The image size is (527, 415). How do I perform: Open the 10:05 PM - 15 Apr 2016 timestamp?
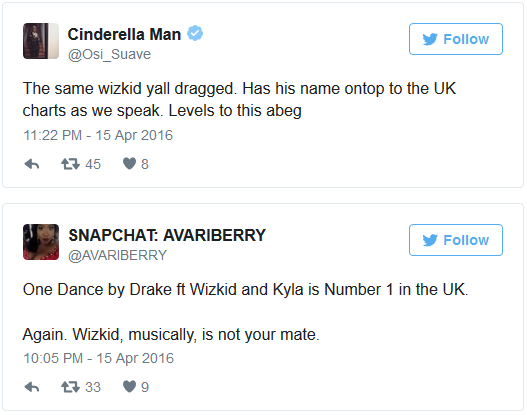pos(98,358)
